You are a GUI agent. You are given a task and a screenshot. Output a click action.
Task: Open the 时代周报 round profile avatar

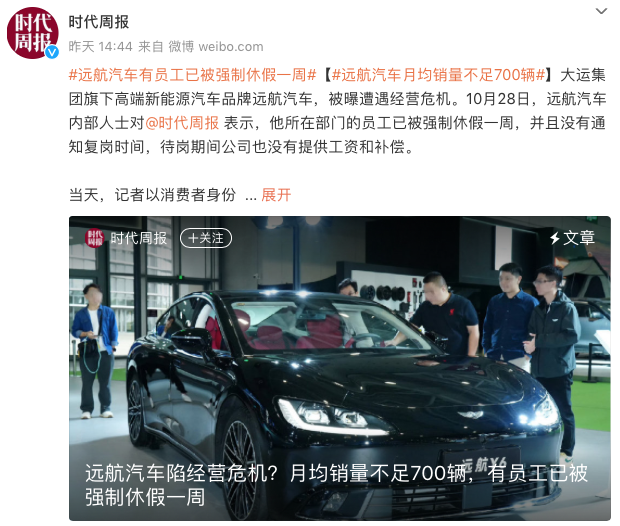click(x=32, y=33)
